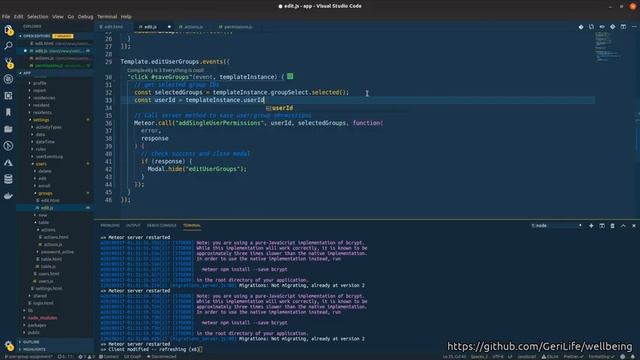Expand the public folder
Screen dimensions: 640x360
[33, 333]
